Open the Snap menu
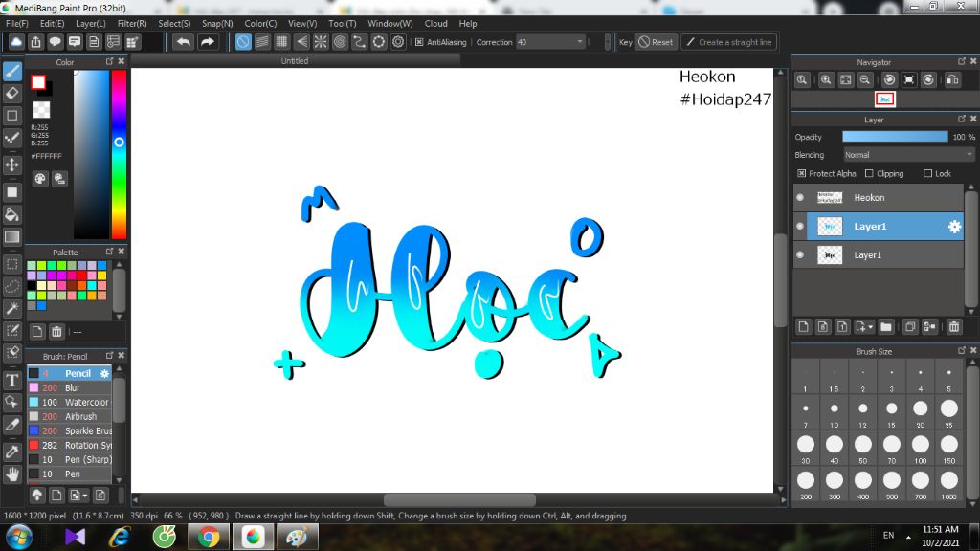Viewport: 980px width, 551px height. tap(217, 23)
